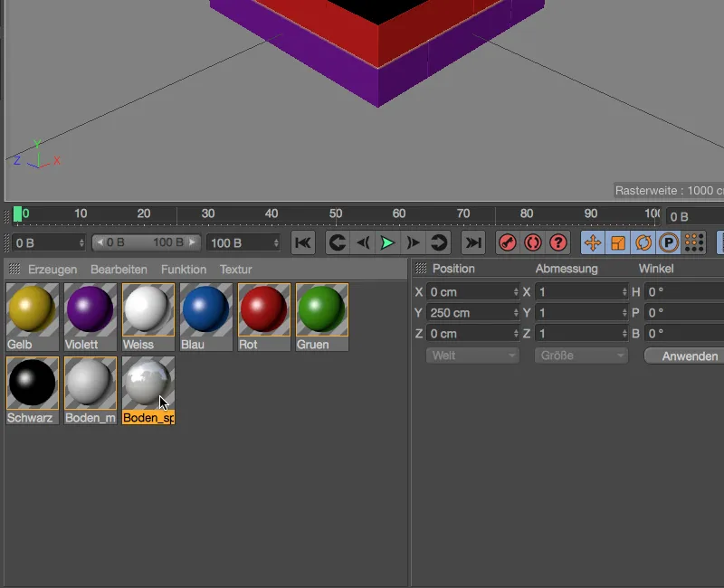Click the Winkel P input field

684,313
